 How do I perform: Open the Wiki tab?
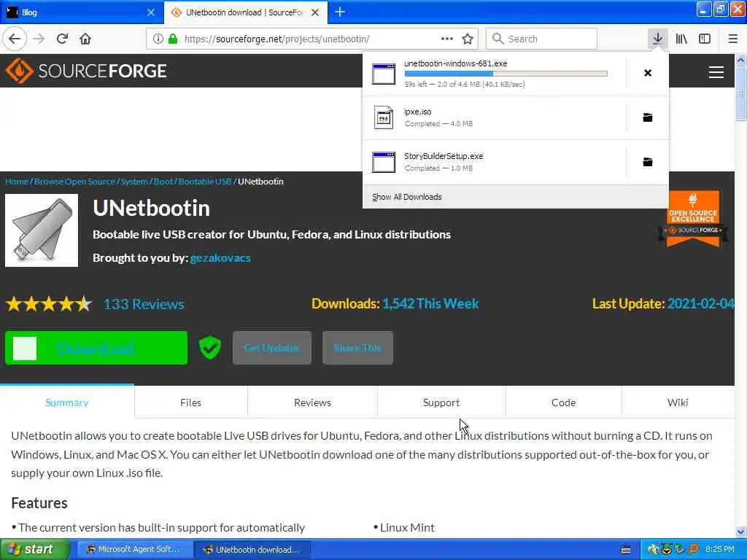[x=678, y=402]
